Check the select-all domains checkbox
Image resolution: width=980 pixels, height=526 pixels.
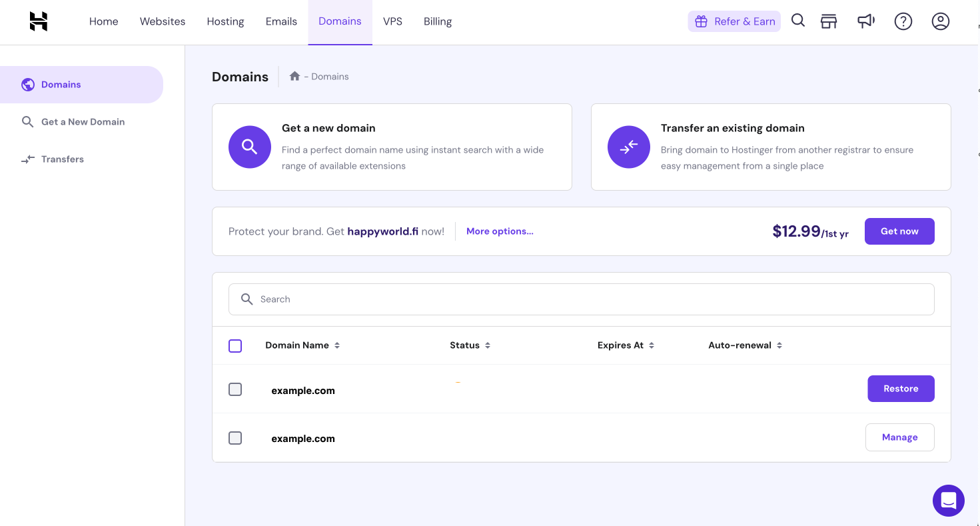tap(235, 345)
